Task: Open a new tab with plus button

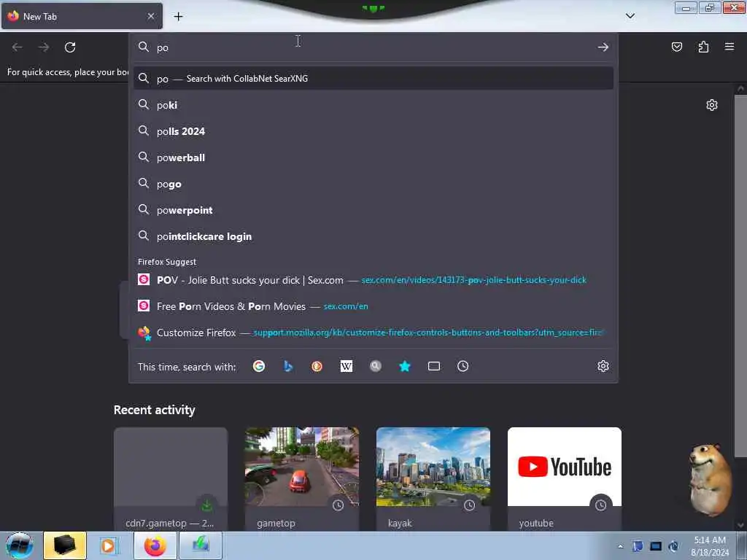Action: point(178,17)
